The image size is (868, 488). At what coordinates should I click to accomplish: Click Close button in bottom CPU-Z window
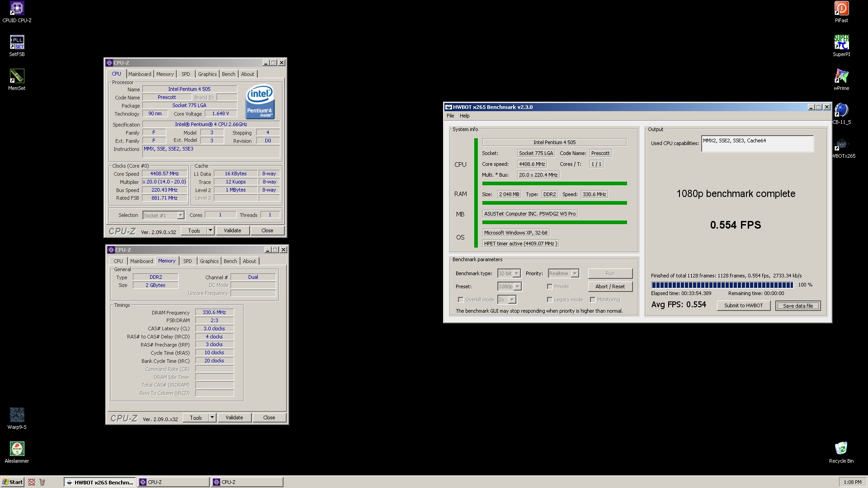coord(269,418)
